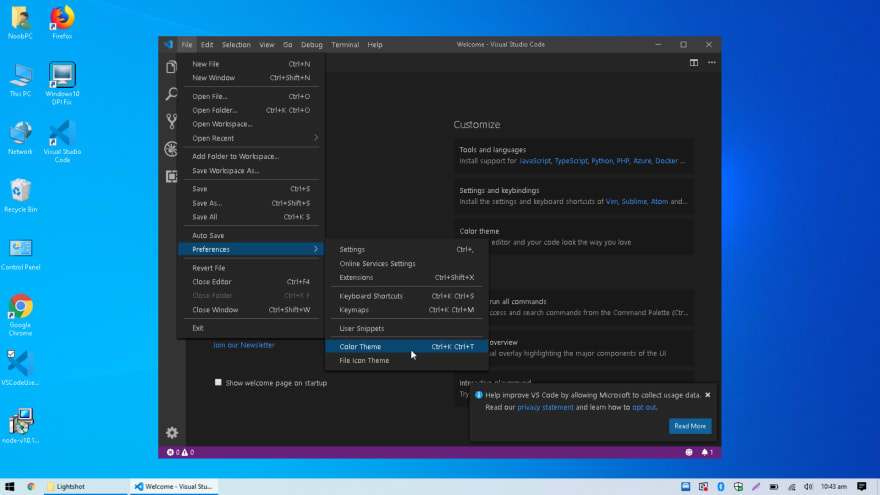
Task: Open the File menu
Action: (x=186, y=44)
